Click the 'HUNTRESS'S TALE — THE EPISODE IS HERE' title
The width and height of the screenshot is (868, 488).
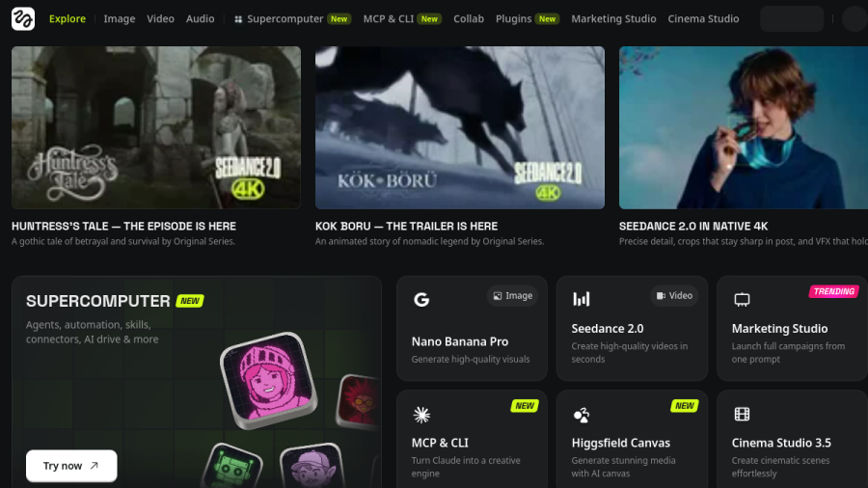click(124, 226)
